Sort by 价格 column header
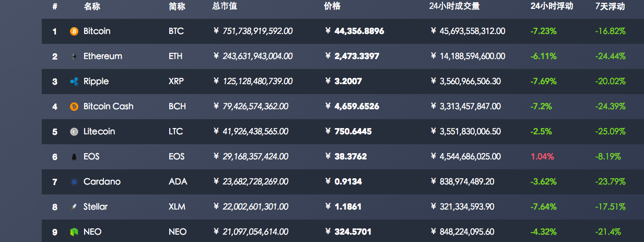Image resolution: width=644 pixels, height=242 pixels. click(332, 6)
